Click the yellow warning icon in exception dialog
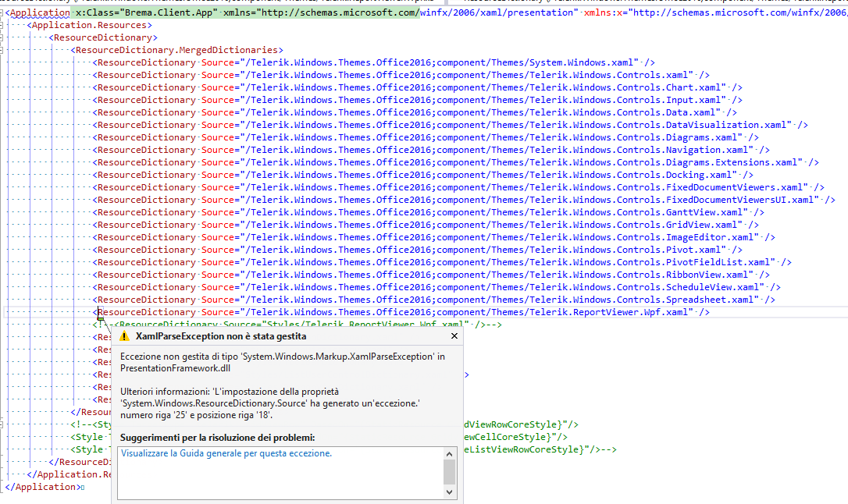 click(124, 336)
